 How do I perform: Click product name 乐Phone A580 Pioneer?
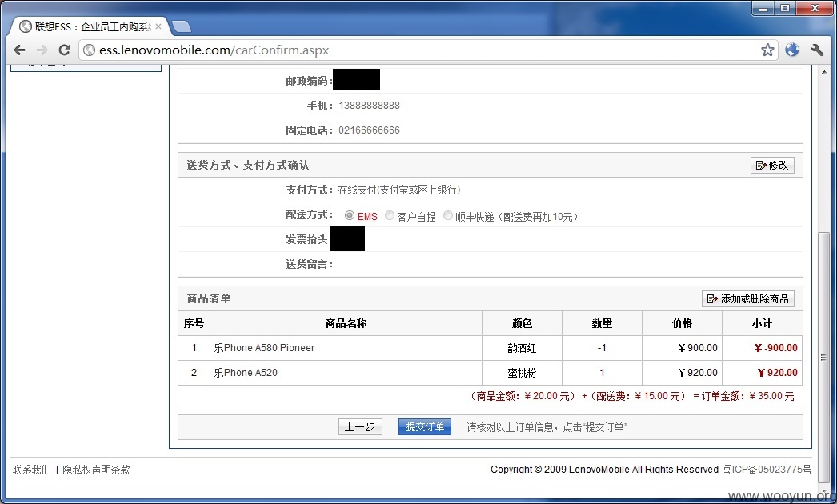(x=264, y=348)
